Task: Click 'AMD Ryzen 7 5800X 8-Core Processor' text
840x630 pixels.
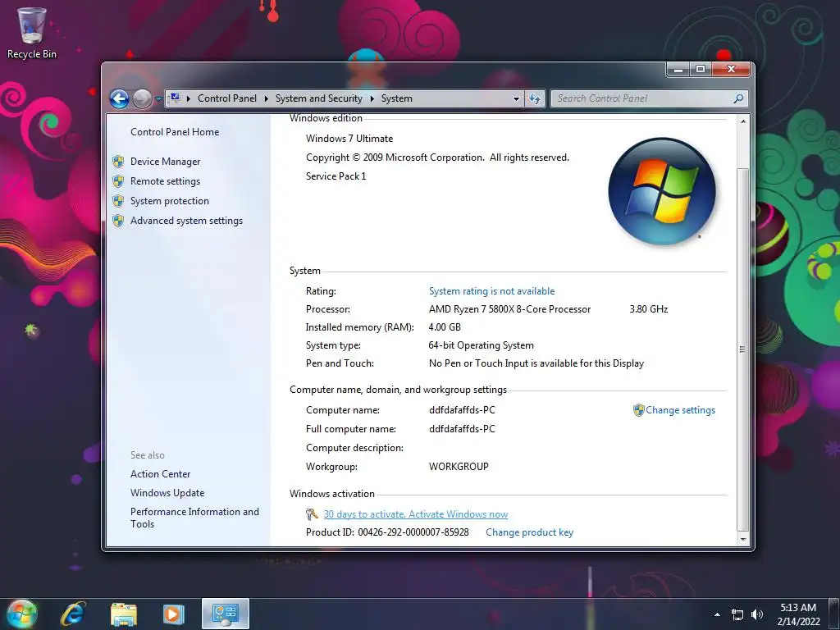Action: point(509,309)
